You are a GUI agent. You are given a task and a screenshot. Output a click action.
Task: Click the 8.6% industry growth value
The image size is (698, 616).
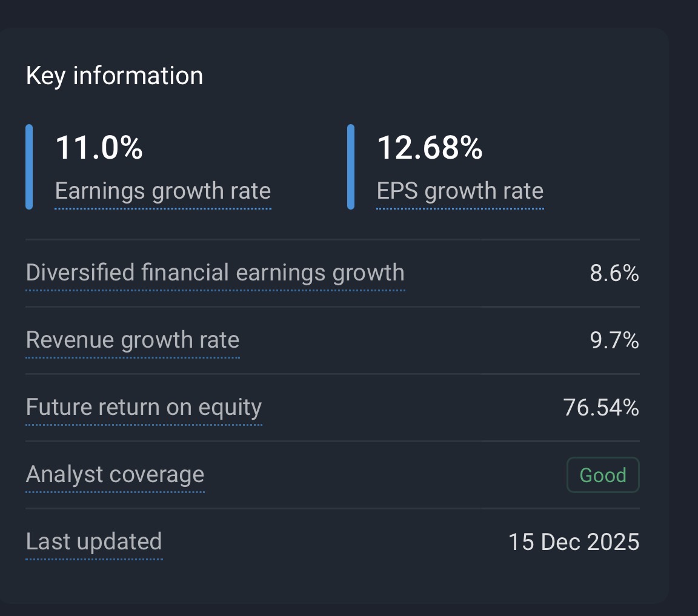(x=614, y=274)
